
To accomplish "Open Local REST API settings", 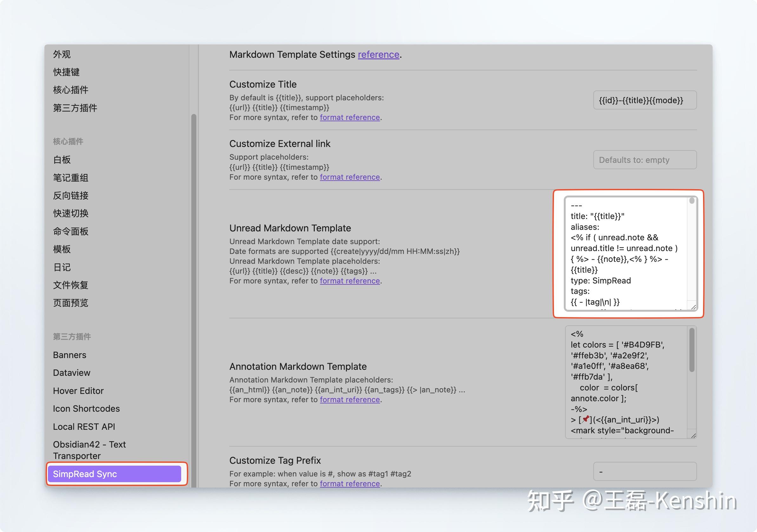I will pyautogui.click(x=84, y=427).
